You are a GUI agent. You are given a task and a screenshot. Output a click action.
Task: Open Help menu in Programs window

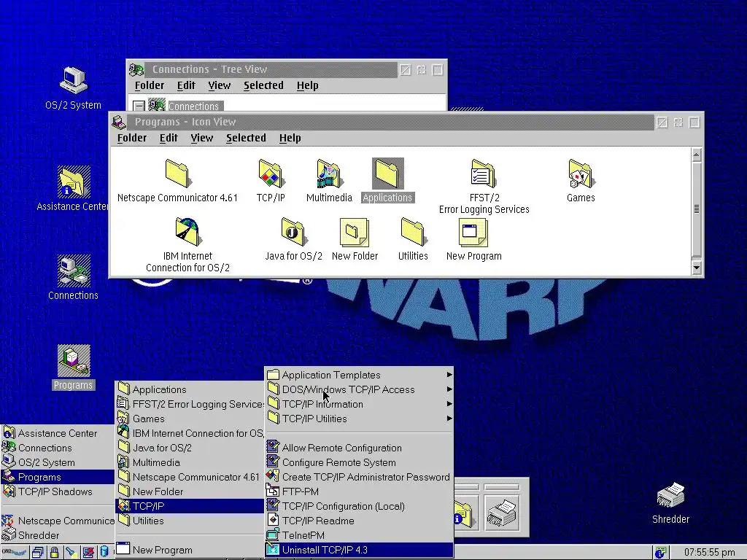pos(290,138)
